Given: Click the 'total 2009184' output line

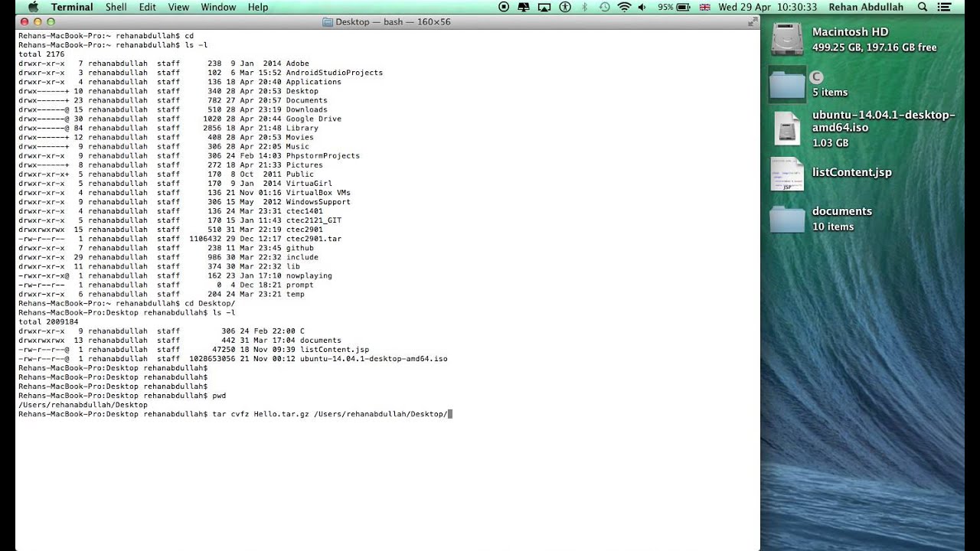Looking at the screenshot, I should coord(48,322).
